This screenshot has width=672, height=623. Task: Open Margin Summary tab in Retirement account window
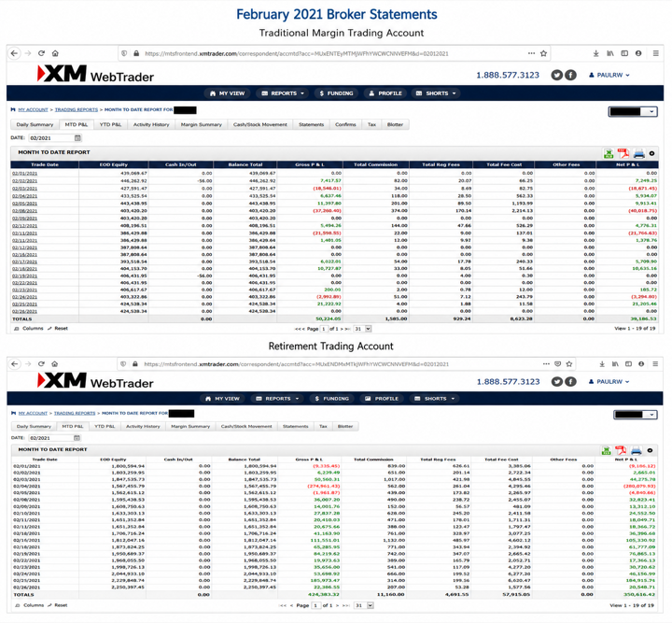point(190,427)
